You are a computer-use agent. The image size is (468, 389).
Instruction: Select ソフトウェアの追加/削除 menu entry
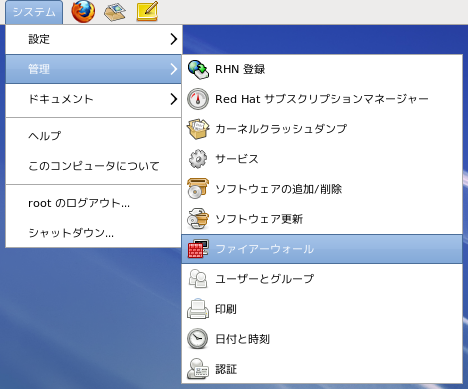pyautogui.click(x=322, y=189)
